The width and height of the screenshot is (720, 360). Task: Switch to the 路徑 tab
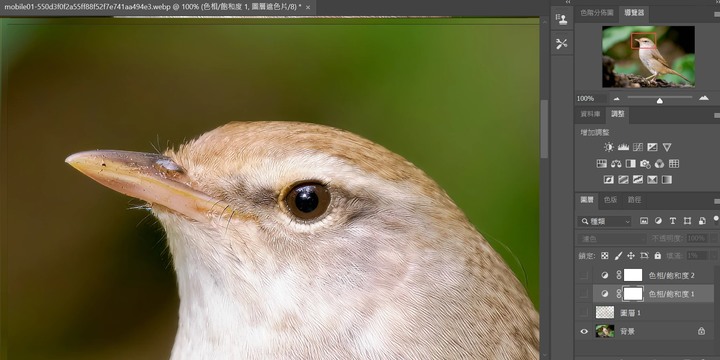[x=634, y=200]
